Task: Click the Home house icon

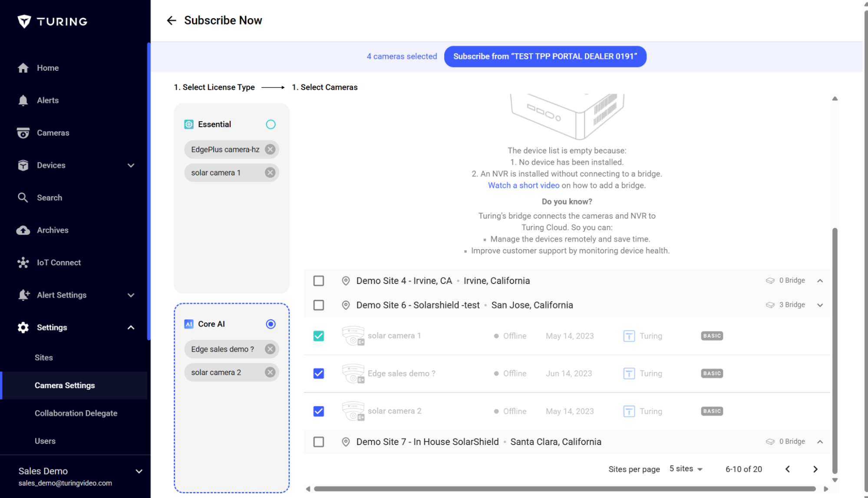Action: click(23, 68)
